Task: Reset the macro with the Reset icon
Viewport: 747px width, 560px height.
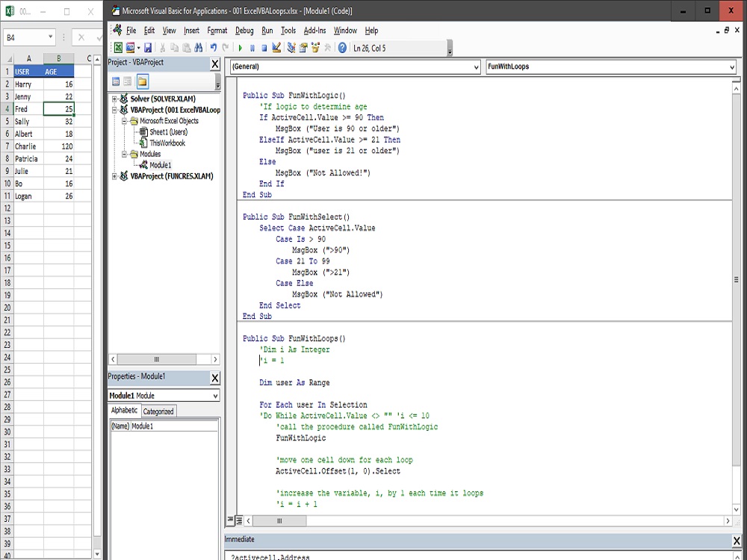Action: pyautogui.click(x=264, y=47)
